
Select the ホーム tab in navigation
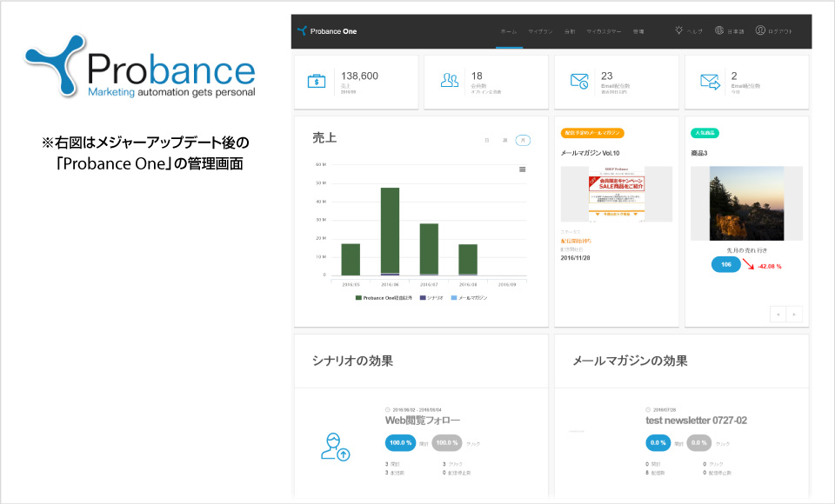[x=508, y=31]
